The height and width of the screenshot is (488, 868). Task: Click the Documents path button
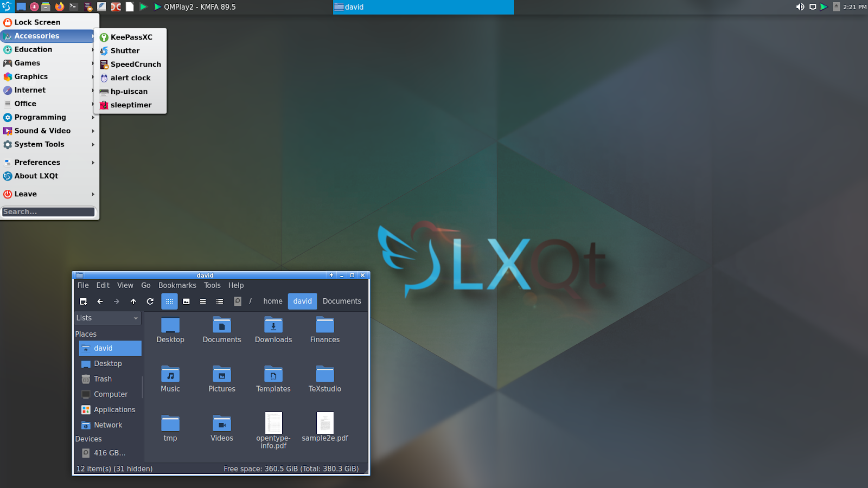(x=342, y=301)
